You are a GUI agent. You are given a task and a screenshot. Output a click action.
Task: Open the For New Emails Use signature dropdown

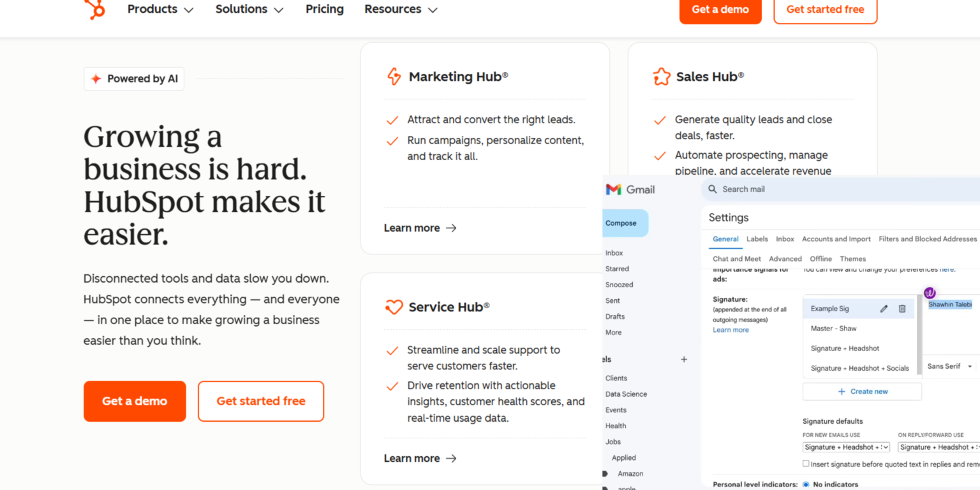[x=846, y=447]
